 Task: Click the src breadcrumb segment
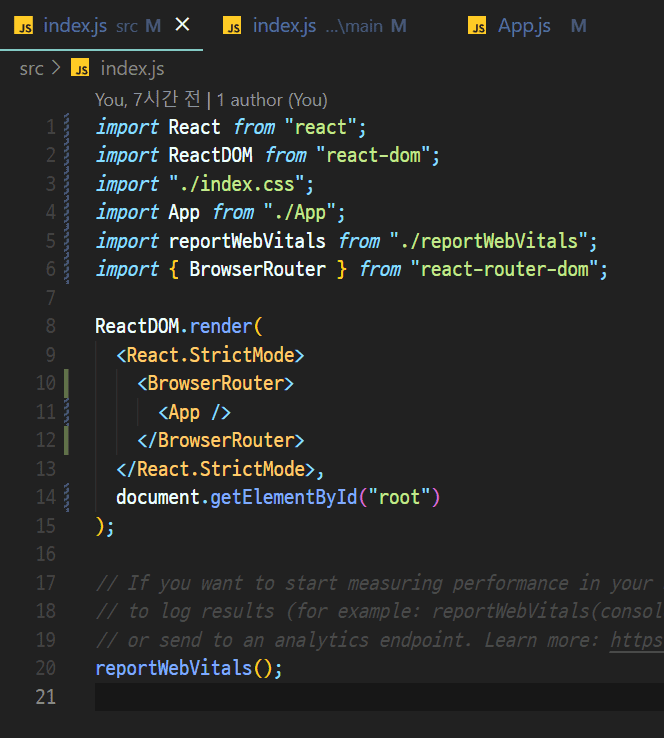coord(32,69)
